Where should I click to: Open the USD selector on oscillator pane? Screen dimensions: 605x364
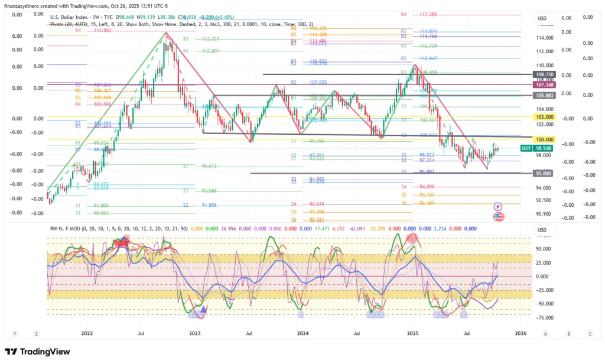click(541, 230)
